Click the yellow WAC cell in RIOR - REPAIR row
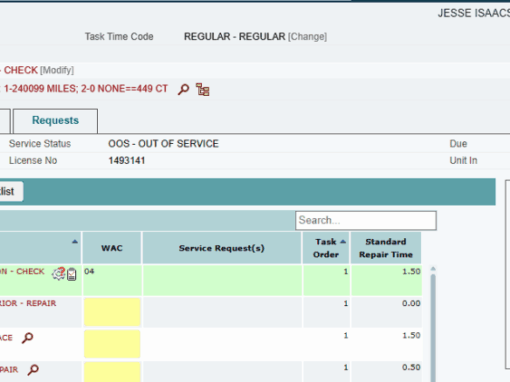 point(112,312)
